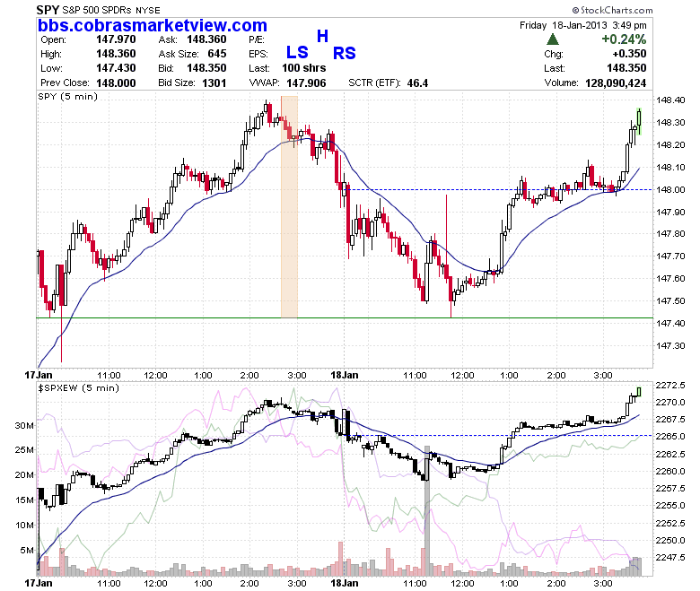
Task: Select the SCTR (ETF) value 46.4
Action: [417, 83]
